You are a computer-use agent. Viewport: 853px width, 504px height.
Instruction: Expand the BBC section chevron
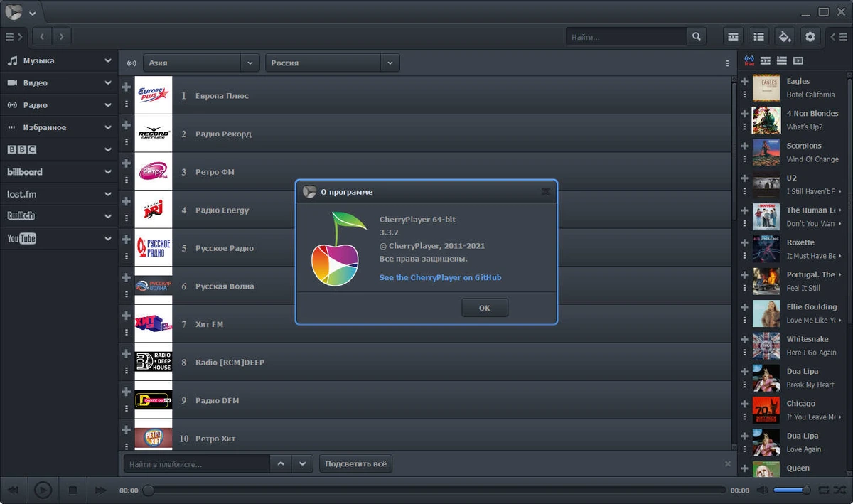pyautogui.click(x=108, y=149)
